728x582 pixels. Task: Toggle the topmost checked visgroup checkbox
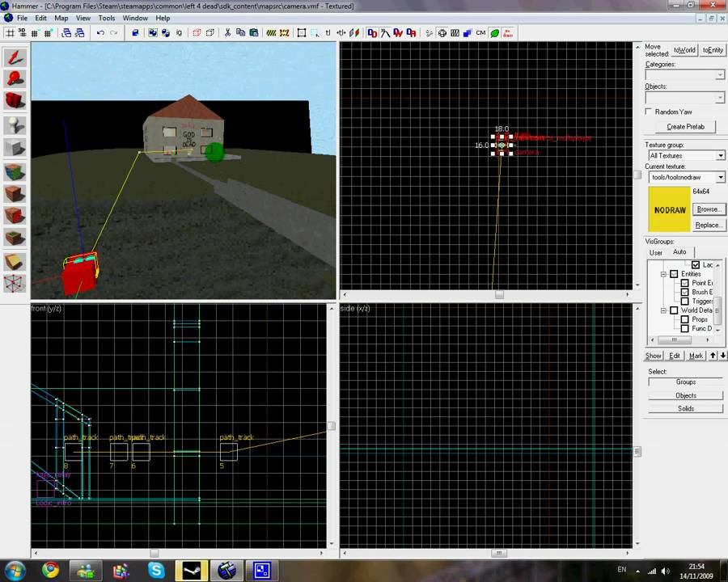[x=696, y=264]
